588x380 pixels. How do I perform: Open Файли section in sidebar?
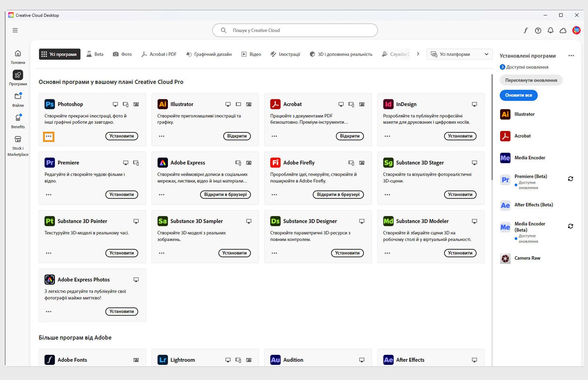(x=18, y=100)
